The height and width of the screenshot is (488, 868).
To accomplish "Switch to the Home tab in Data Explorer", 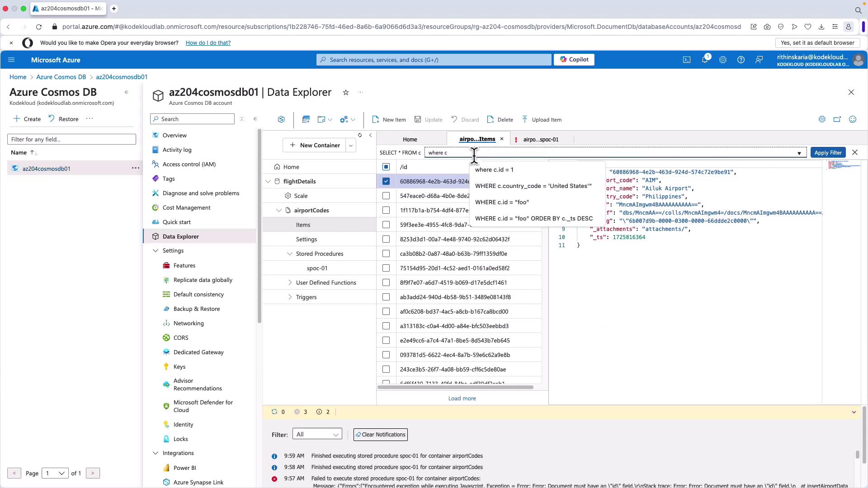I will coord(410,139).
